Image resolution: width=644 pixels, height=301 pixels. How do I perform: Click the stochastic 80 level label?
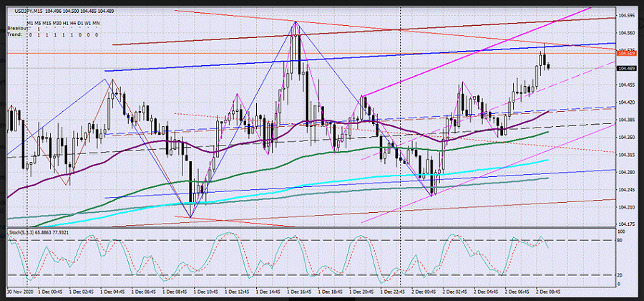click(x=620, y=241)
